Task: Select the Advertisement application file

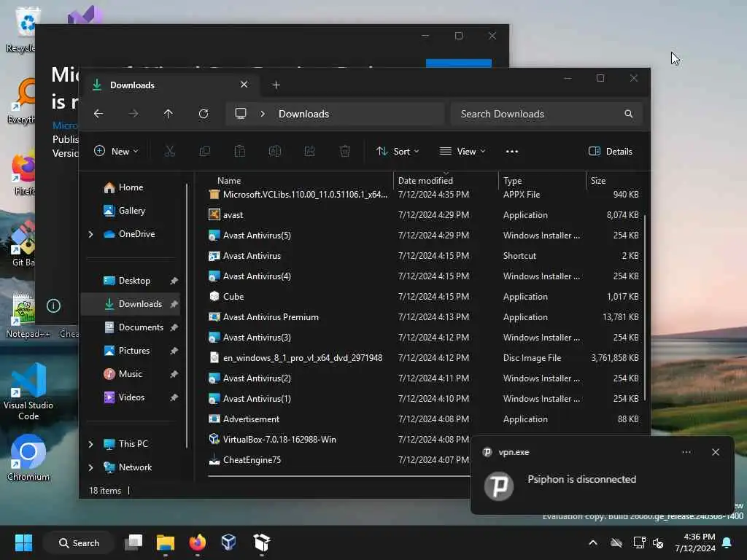Action: point(251,419)
